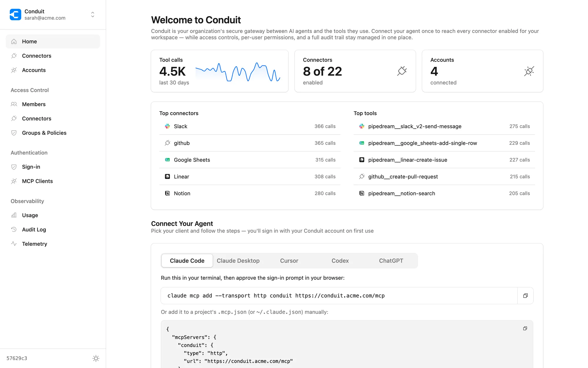The image size is (588, 368).
Task: Click pipedream__notion-search tool name
Action: (x=402, y=193)
